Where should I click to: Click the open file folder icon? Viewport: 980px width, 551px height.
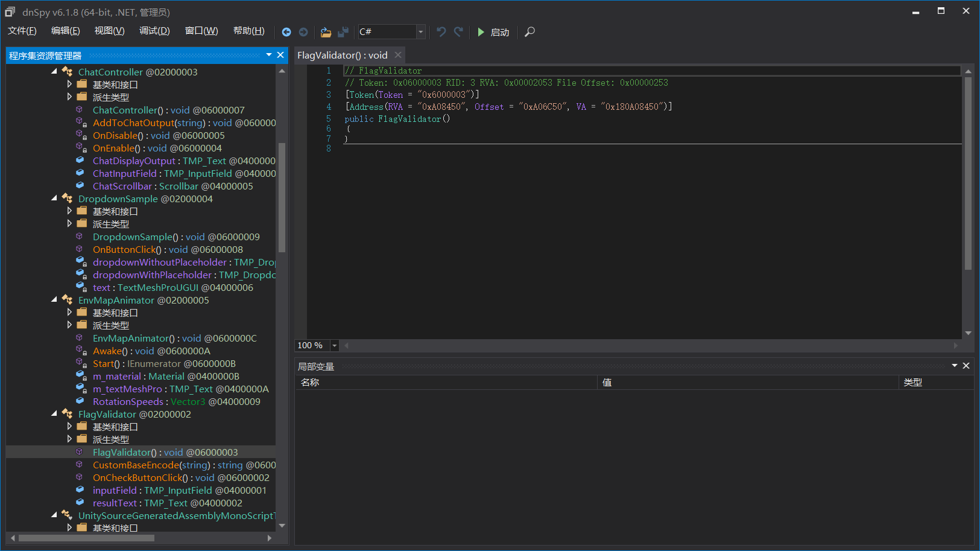click(326, 32)
